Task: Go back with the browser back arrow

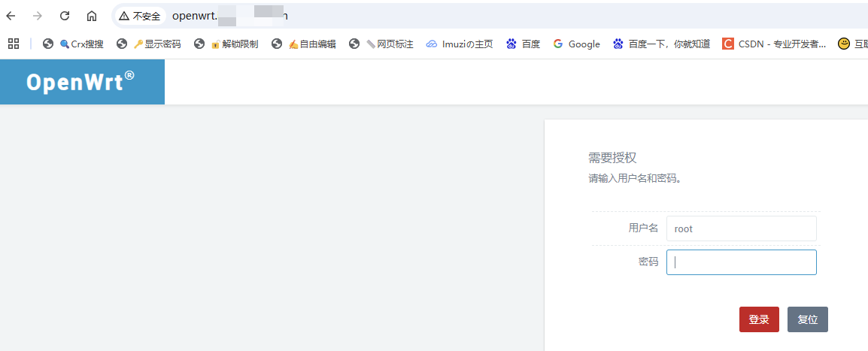Action: pos(11,16)
